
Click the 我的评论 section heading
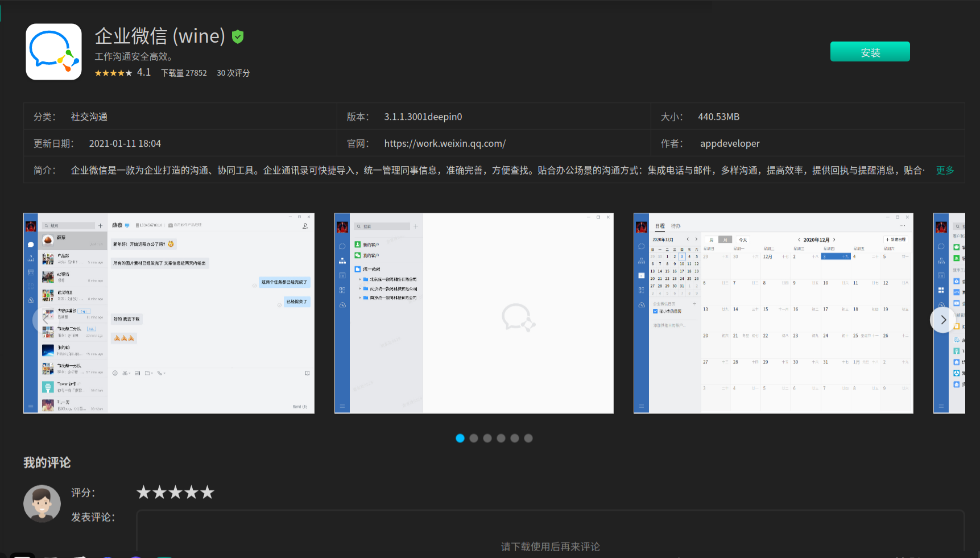[47, 462]
